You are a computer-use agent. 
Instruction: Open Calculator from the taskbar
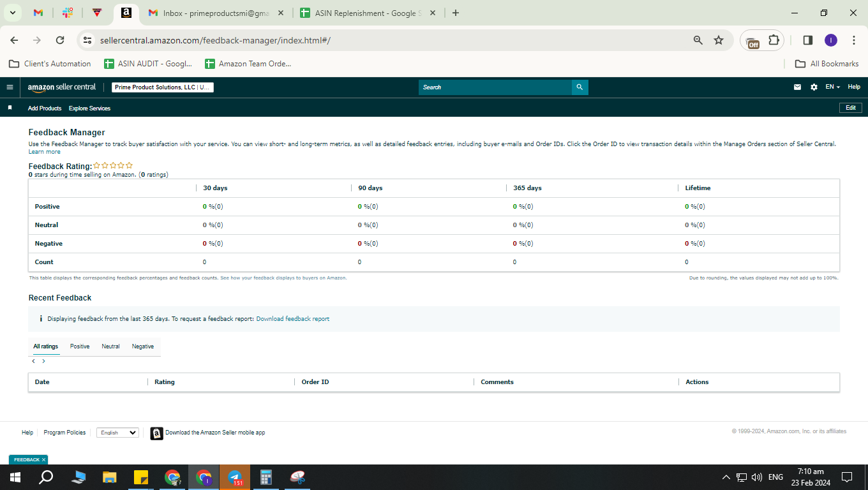[266, 477]
